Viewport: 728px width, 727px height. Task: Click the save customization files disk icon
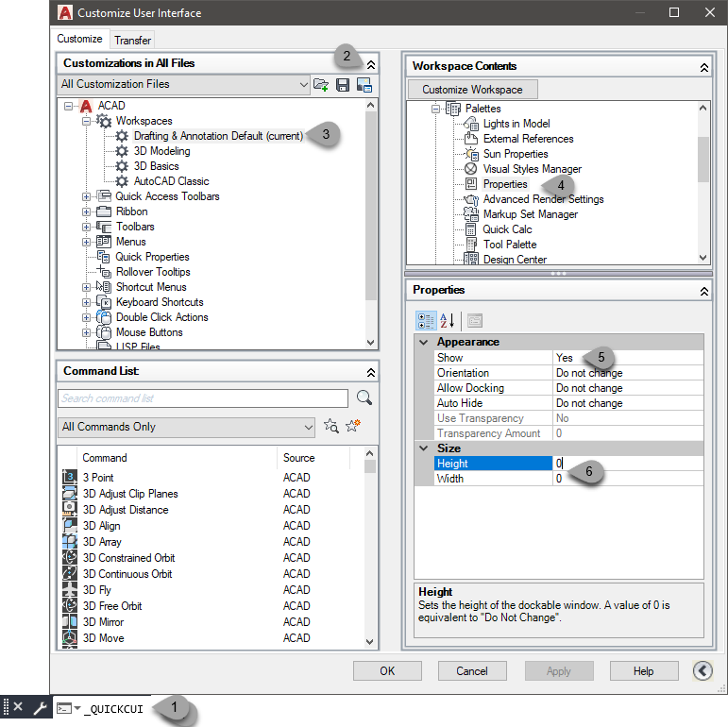coord(343,85)
